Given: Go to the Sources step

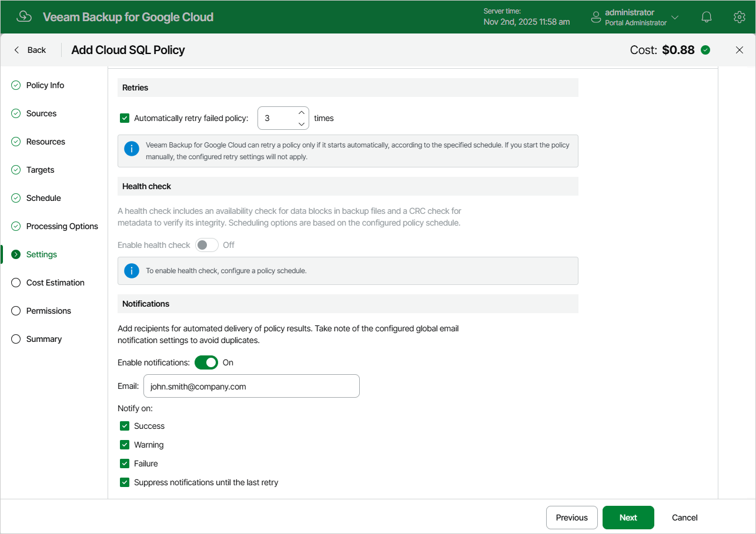Looking at the screenshot, I should click(41, 113).
